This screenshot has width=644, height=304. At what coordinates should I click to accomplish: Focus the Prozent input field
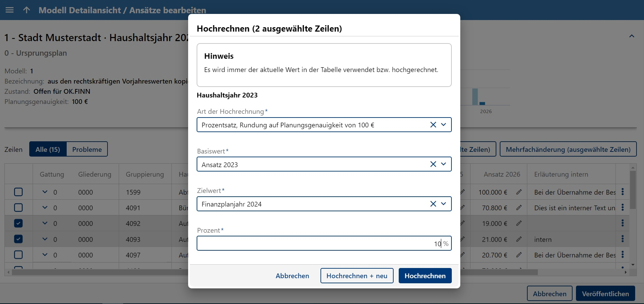point(316,243)
